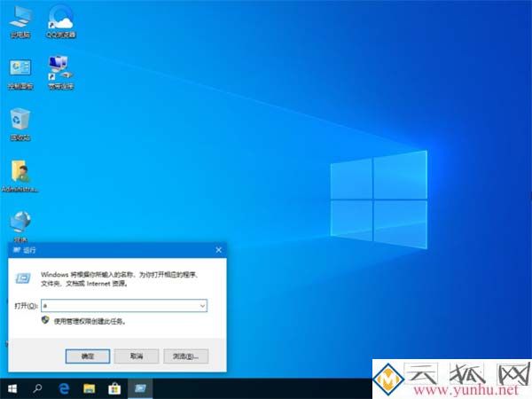Open the Network desktop icon
Viewport: 532px width, 399px height.
pyautogui.click(x=20, y=227)
